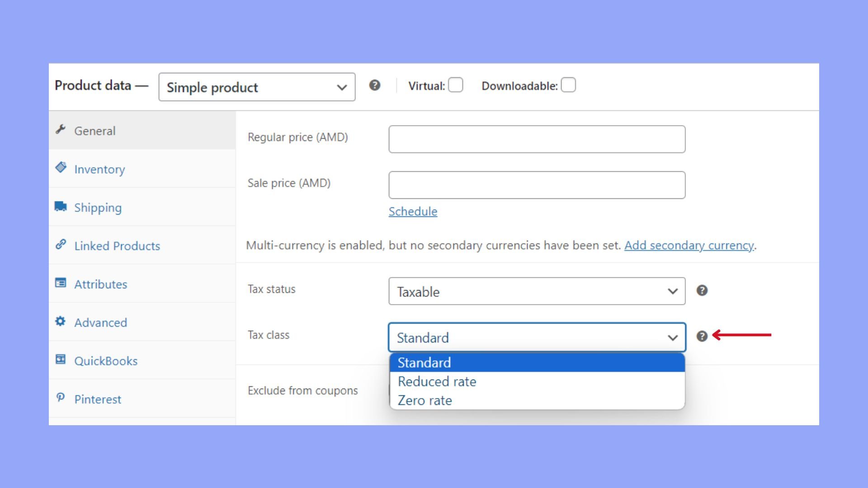Click the help icon beside Tax status
This screenshot has height=488, width=868.
pos(702,291)
